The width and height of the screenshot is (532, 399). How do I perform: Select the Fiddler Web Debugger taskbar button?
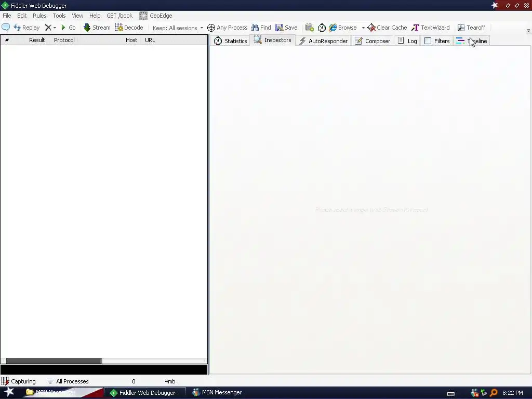tap(145, 393)
